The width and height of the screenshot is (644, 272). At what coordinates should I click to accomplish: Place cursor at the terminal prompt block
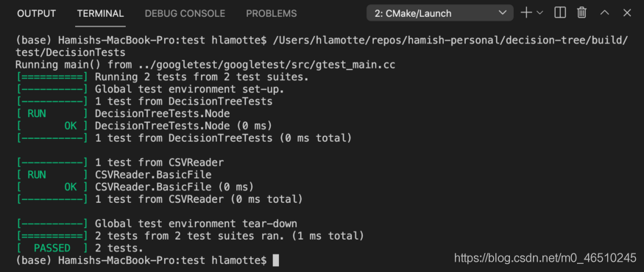coord(275,260)
